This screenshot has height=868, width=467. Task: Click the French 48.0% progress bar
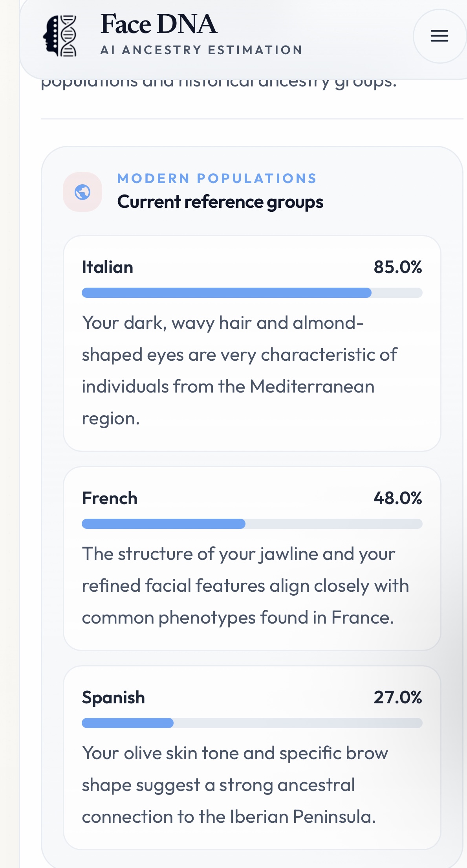point(252,524)
